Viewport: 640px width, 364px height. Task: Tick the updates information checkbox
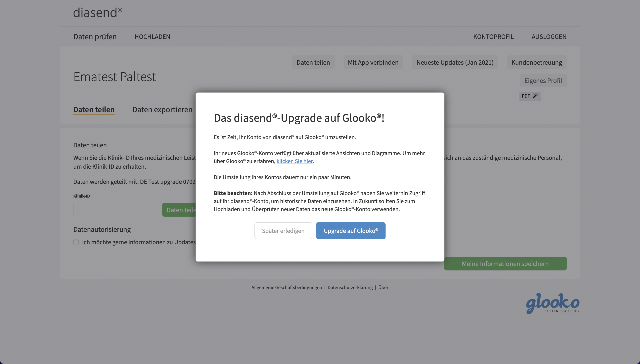pos(76,242)
